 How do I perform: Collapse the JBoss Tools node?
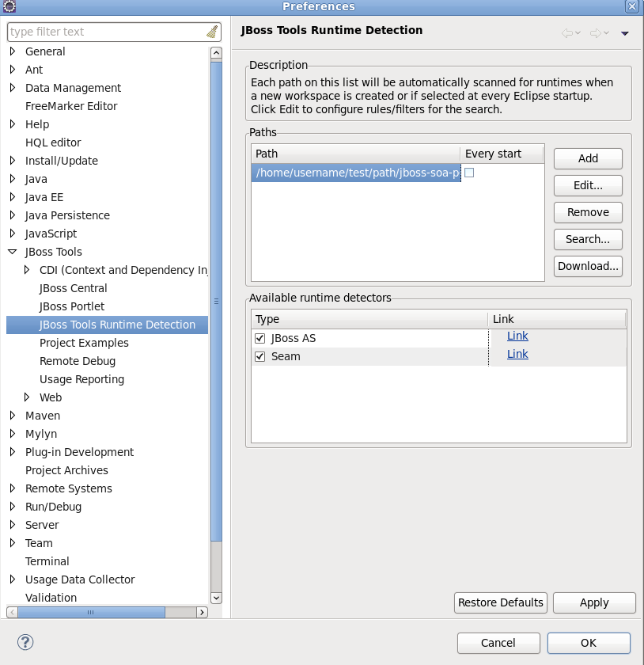pyautogui.click(x=13, y=252)
